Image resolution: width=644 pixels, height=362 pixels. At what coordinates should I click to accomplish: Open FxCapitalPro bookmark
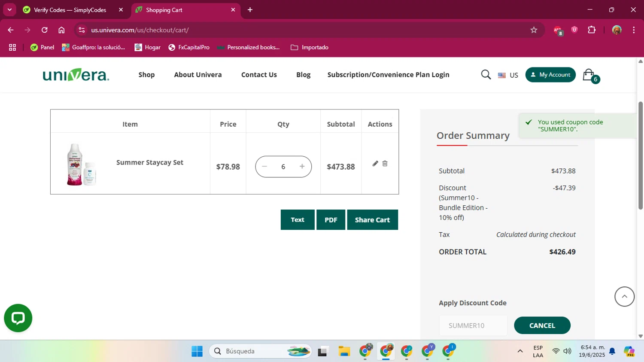tap(189, 47)
